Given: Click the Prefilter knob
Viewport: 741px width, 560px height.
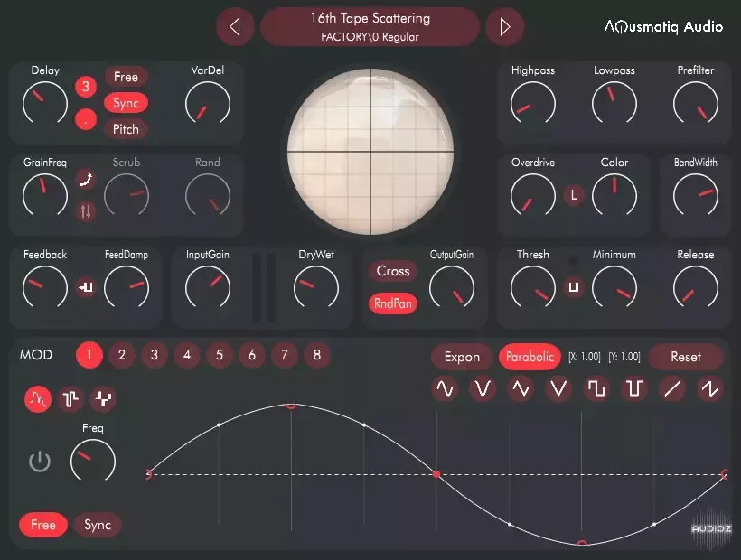Looking at the screenshot, I should (x=696, y=103).
